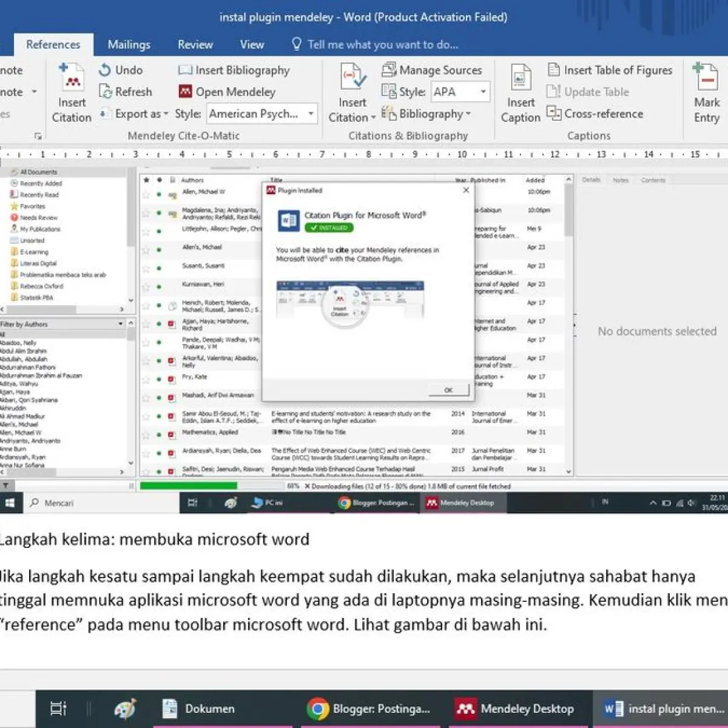Click the inner taskbar Windows Start button

[10, 503]
